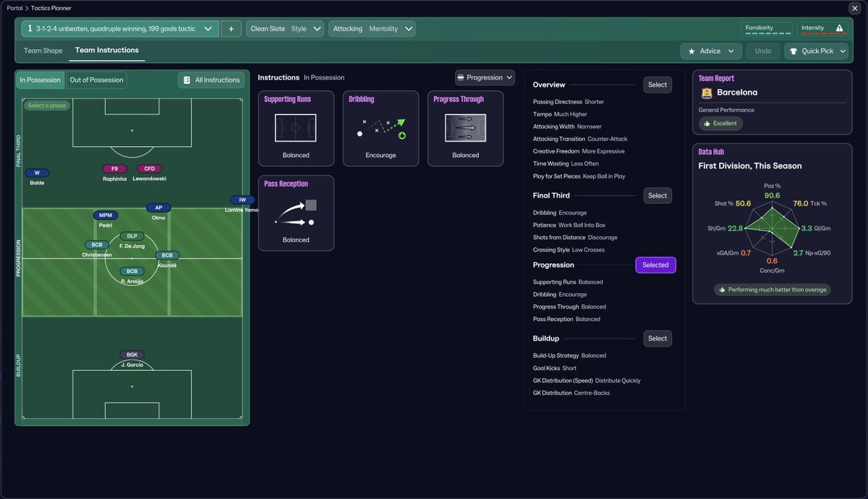Click the Data Hub radar chart

click(x=773, y=229)
